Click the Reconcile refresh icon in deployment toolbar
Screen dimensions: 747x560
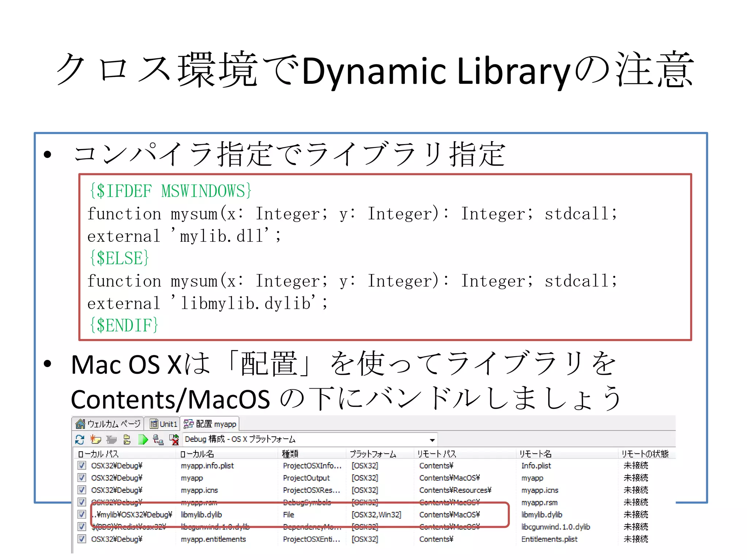(80, 440)
